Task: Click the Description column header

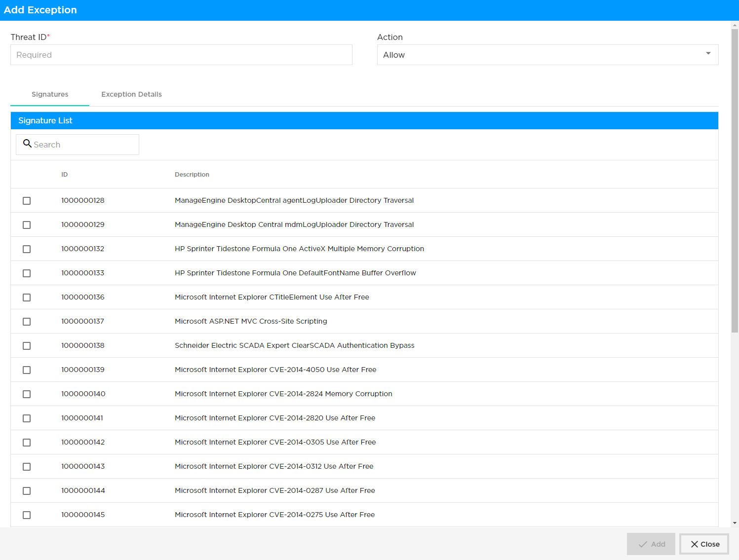Action: coord(192,175)
